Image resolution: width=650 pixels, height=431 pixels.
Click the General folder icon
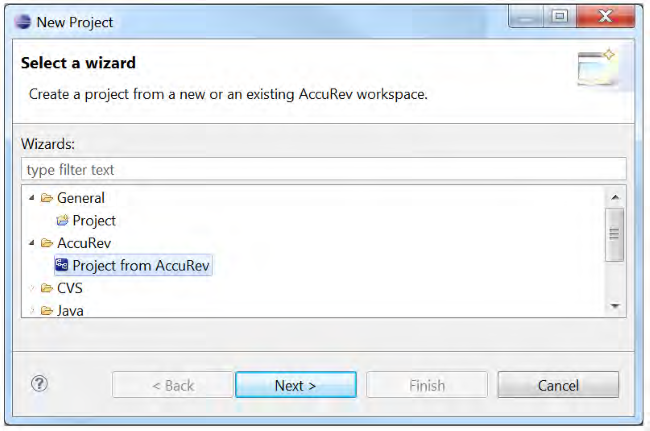pos(47,198)
